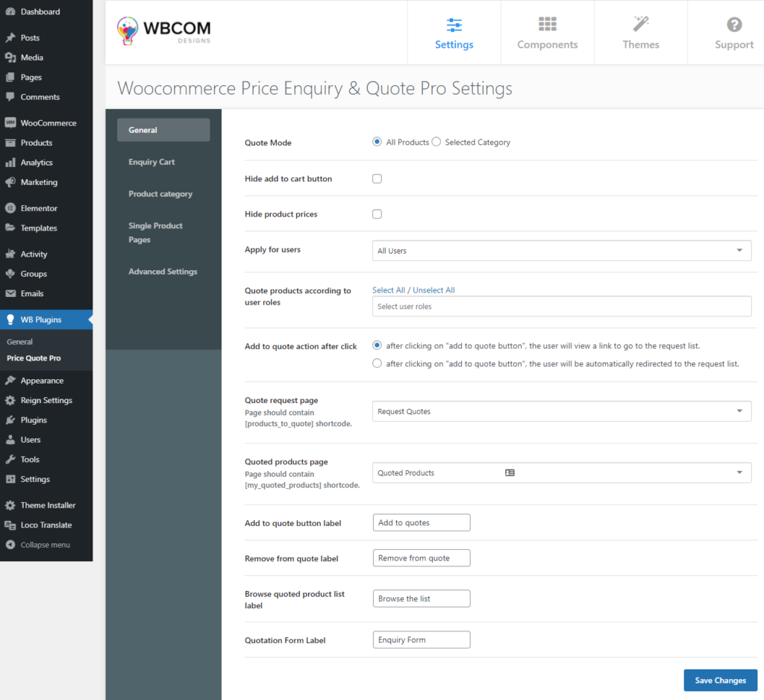
Task: Open the Themes tab
Action: coord(641,33)
